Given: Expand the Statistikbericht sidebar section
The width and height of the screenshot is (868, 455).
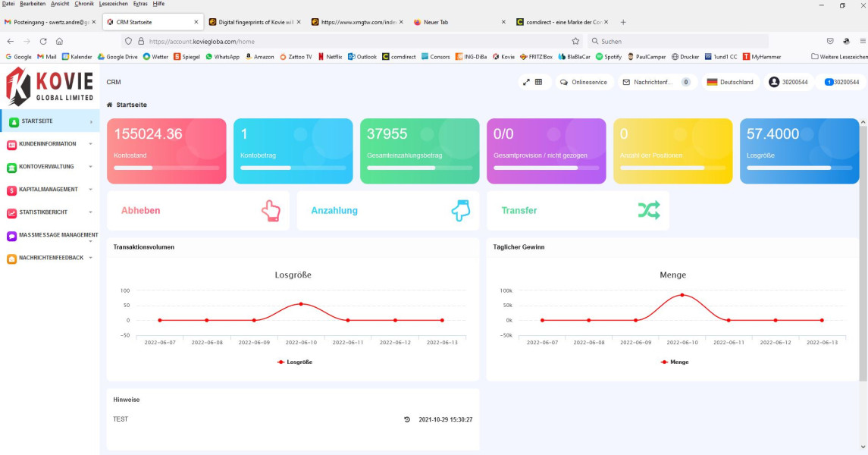Looking at the screenshot, I should 49,212.
